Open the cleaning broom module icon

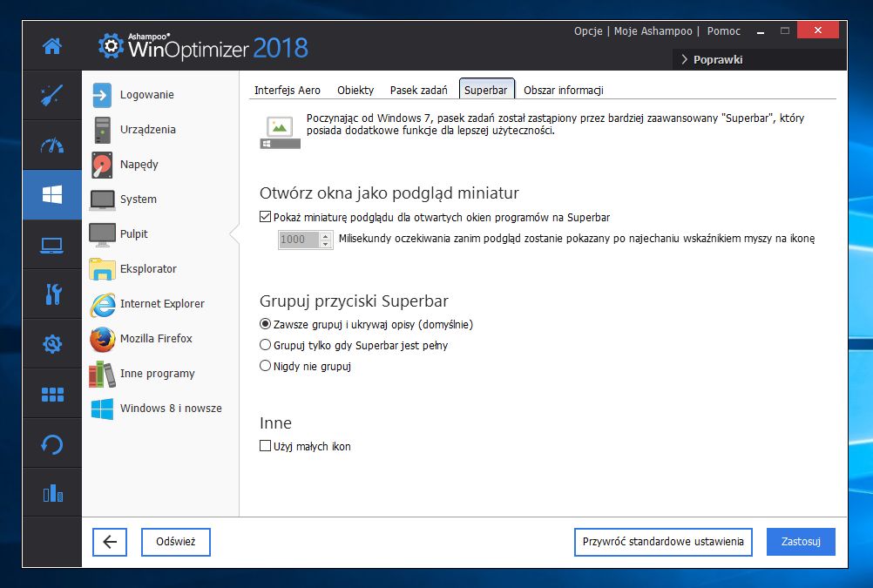pos(51,95)
